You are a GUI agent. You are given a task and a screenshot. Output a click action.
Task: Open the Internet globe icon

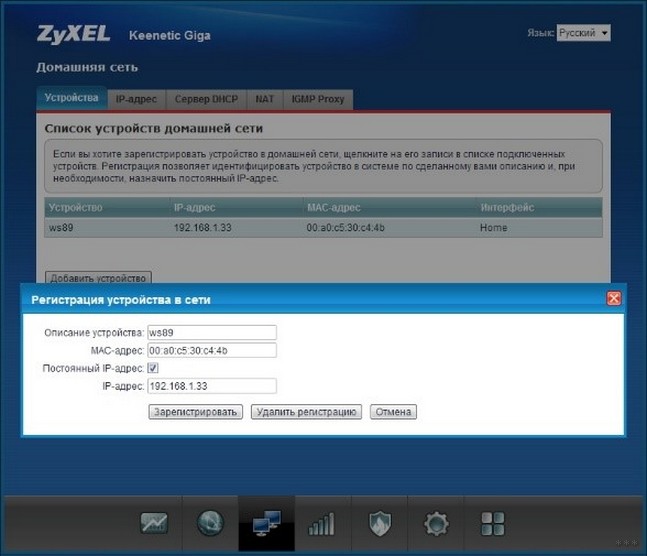(x=211, y=522)
